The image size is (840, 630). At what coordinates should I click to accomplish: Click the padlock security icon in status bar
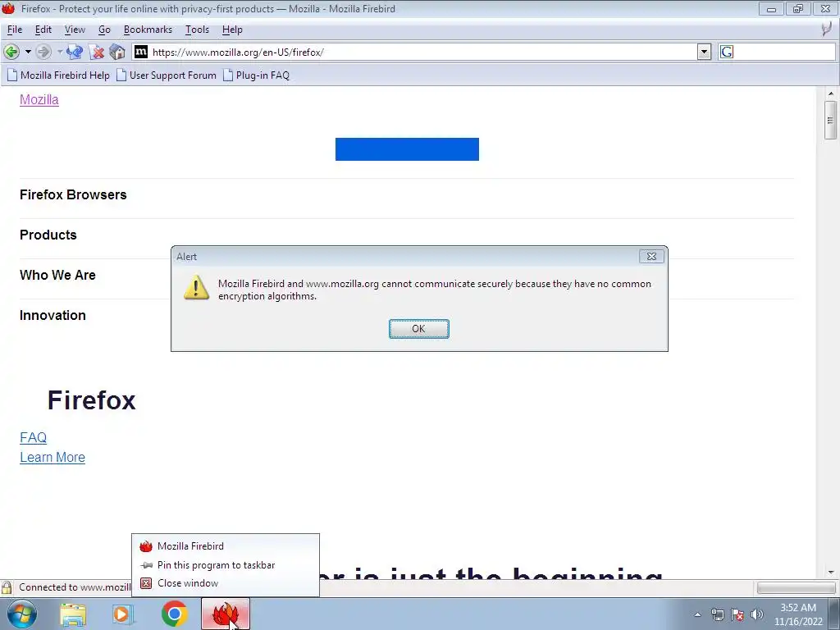(7, 587)
